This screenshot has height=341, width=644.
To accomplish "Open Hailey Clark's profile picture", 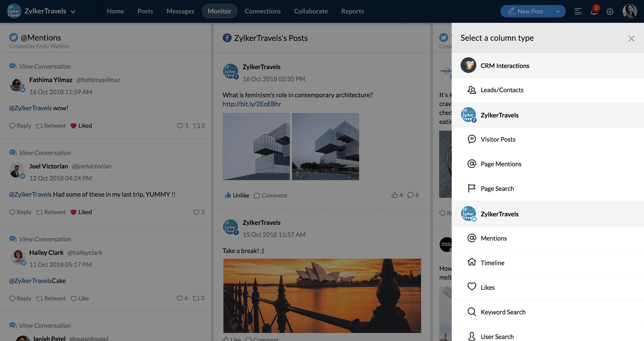I will [x=18, y=257].
